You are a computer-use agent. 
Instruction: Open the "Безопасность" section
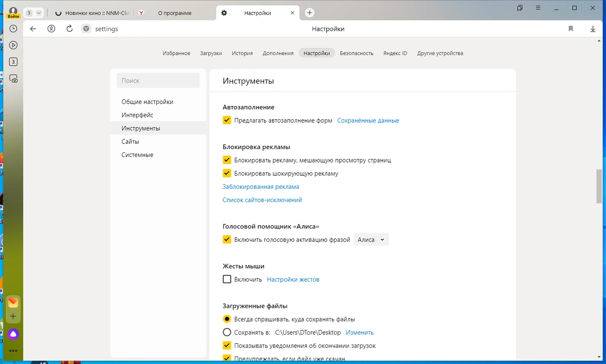(357, 53)
